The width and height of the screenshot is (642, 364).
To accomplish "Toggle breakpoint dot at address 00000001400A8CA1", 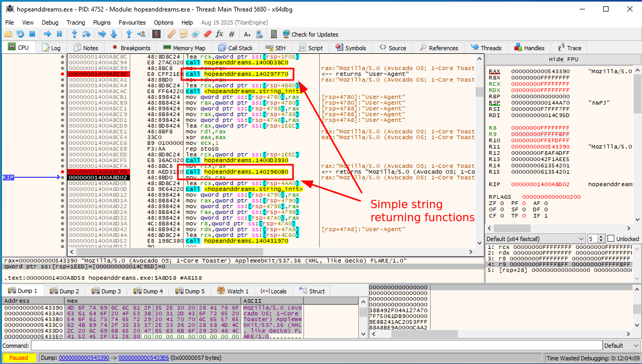I will point(63,80).
